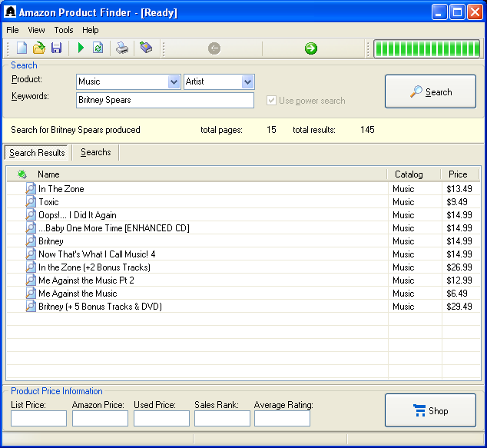Click the grayed previous page arrow
Image resolution: width=487 pixels, height=448 pixels.
(214, 48)
